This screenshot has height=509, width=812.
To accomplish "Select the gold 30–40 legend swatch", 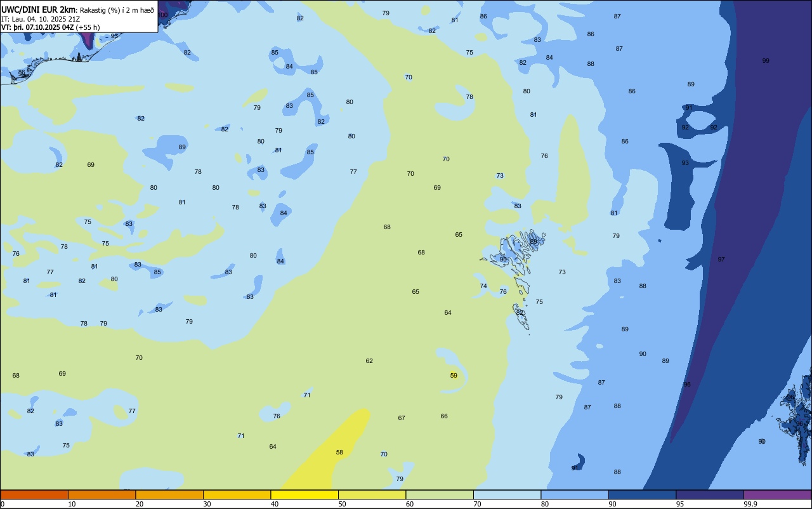I will 237,494.
